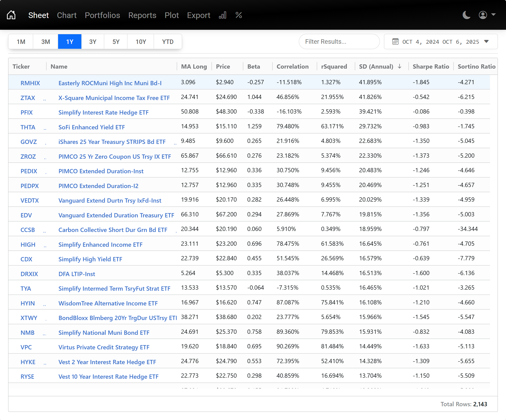506x420 pixels.
Task: Toggle dark mode moon icon
Action: 467,15
